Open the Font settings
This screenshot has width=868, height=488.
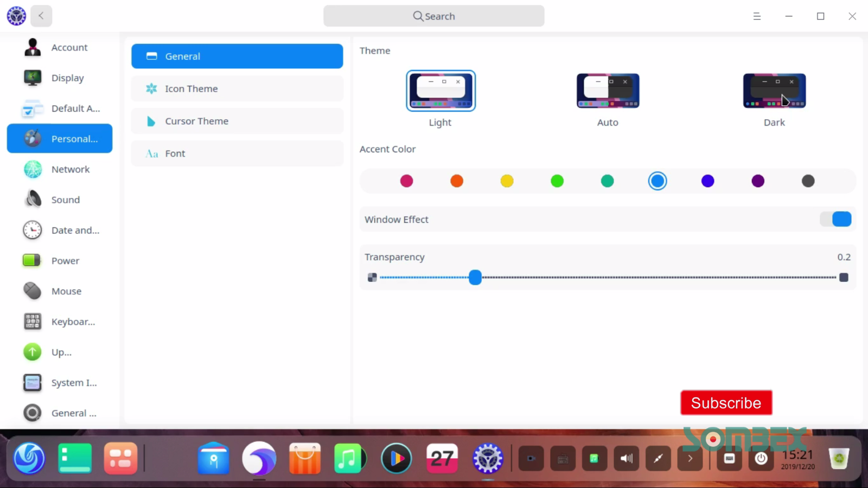pos(237,153)
